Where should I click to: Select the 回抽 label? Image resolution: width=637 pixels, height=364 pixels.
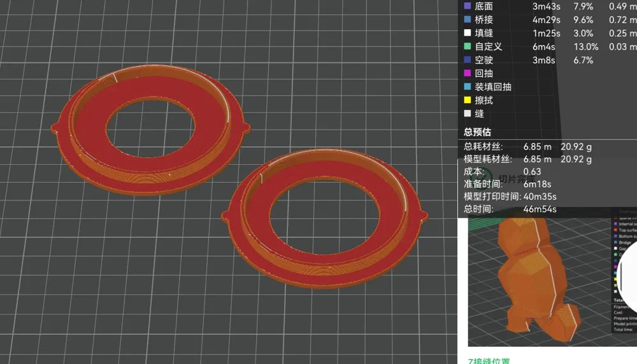coord(484,73)
